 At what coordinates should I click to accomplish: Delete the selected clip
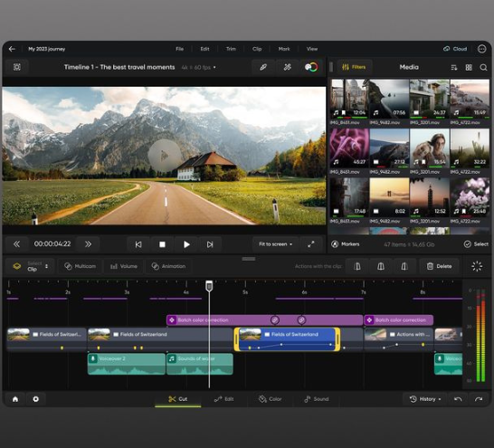[439, 266]
